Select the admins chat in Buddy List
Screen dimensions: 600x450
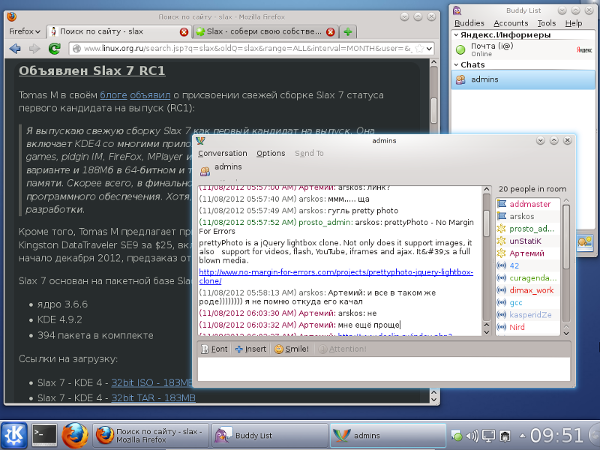(523, 80)
